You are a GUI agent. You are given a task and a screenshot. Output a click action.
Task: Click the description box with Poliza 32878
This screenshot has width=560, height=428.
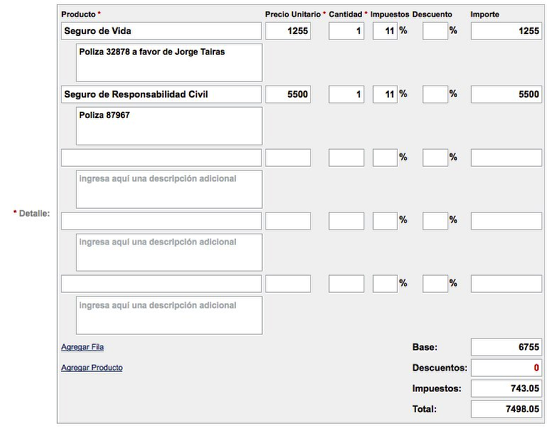tap(169, 63)
